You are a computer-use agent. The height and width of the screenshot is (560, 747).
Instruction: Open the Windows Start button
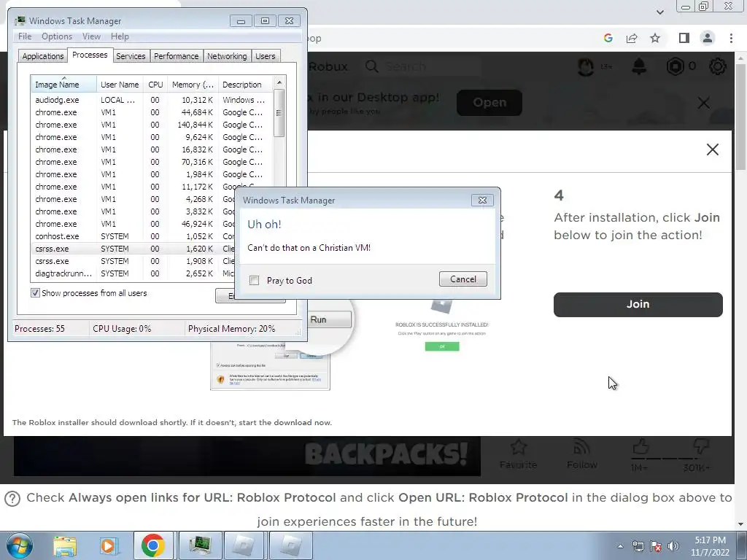click(20, 545)
